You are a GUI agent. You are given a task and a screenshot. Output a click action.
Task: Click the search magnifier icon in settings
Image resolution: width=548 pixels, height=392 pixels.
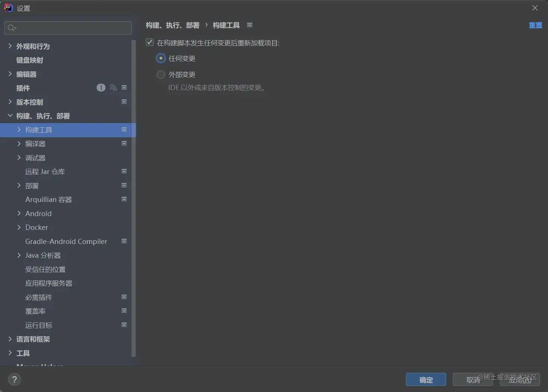click(11, 28)
